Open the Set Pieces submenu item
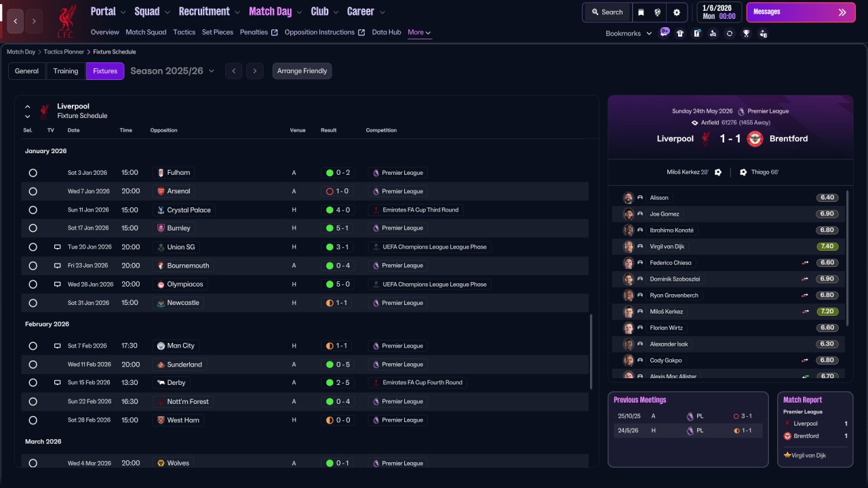The image size is (868, 488). tap(218, 33)
